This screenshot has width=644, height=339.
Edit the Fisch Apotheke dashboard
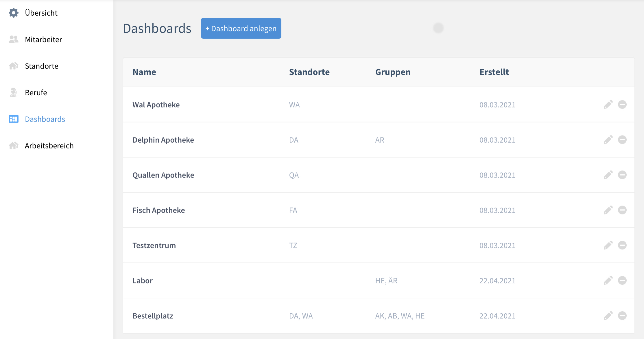pos(608,210)
